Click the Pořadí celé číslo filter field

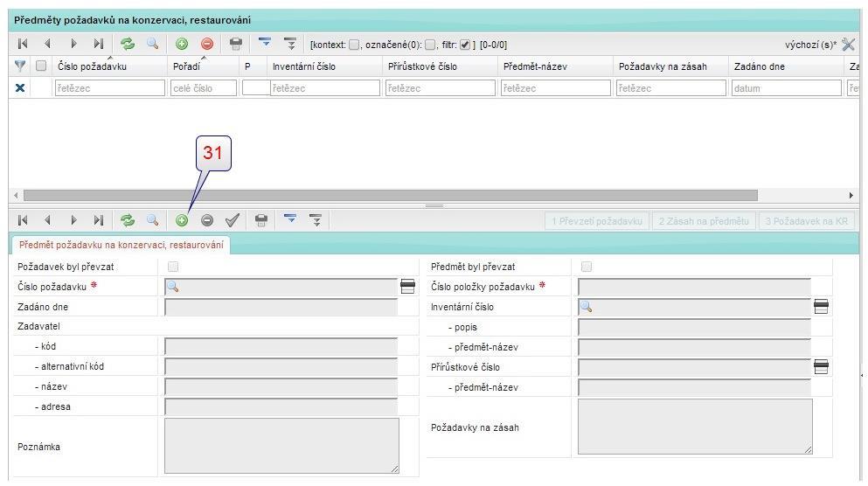click(x=203, y=88)
